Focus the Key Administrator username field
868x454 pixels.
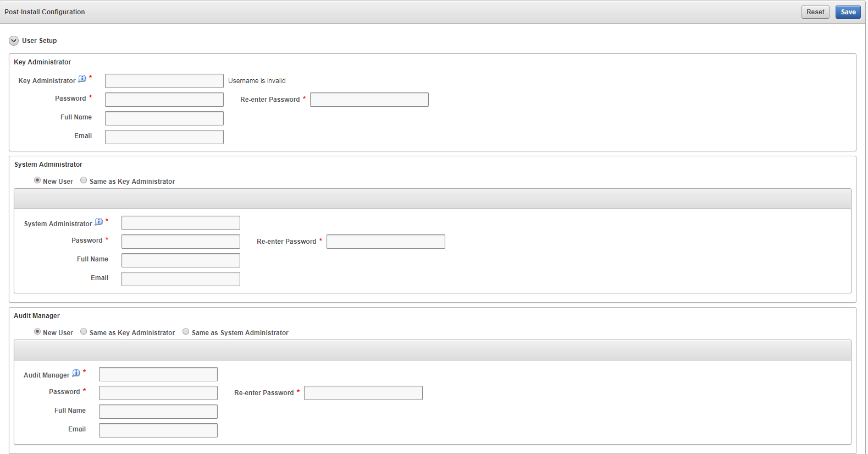pos(164,81)
